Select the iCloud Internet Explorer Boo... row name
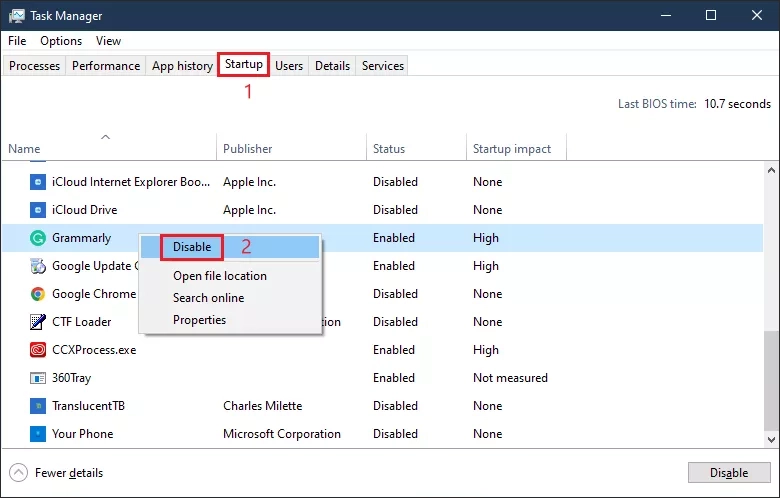The image size is (780, 498). pos(131,182)
